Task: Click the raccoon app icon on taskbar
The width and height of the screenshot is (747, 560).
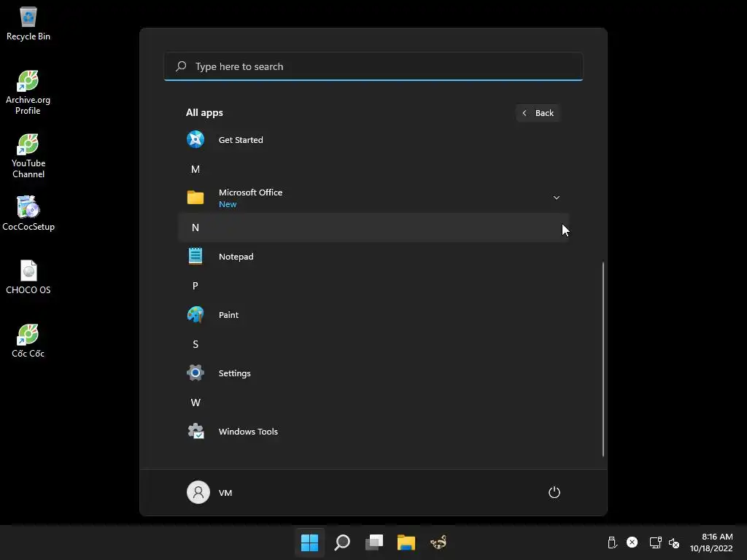Action: pyautogui.click(x=438, y=542)
